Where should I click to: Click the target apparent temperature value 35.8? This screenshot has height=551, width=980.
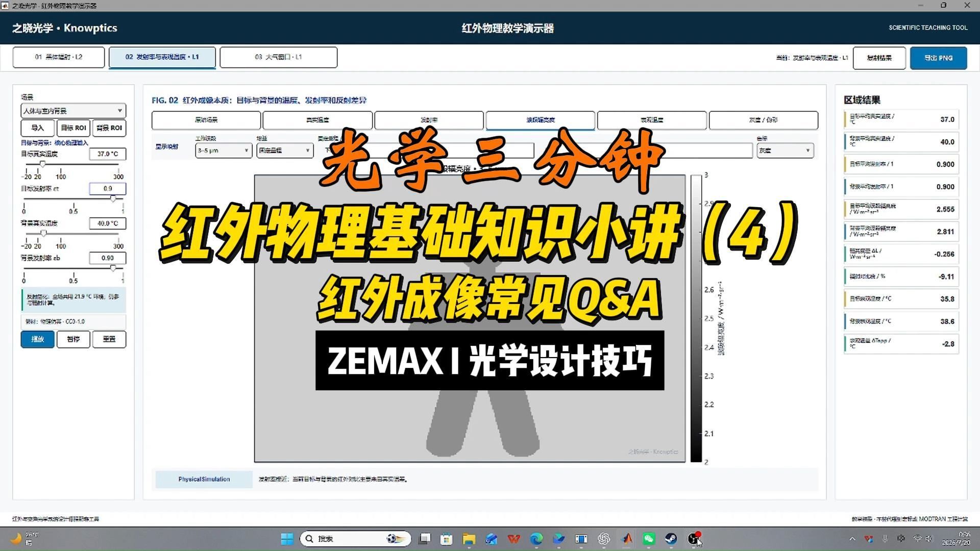click(947, 299)
